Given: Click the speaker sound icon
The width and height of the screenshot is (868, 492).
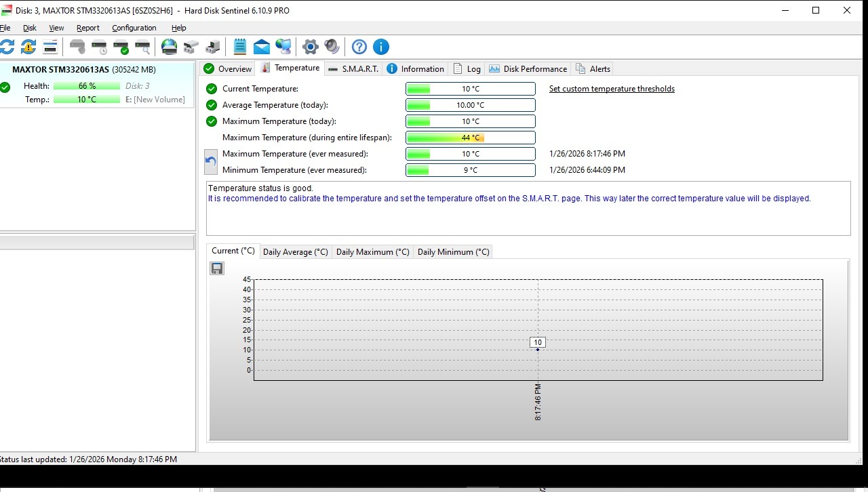Looking at the screenshot, I should click(332, 47).
